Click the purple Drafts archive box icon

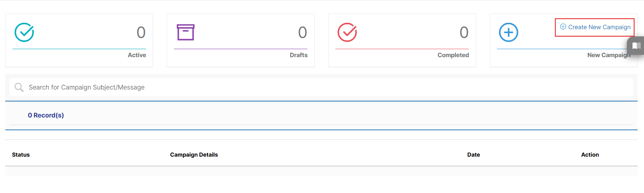point(185,32)
